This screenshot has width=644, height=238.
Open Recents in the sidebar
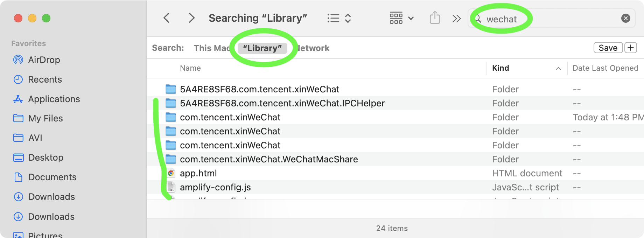[45, 79]
